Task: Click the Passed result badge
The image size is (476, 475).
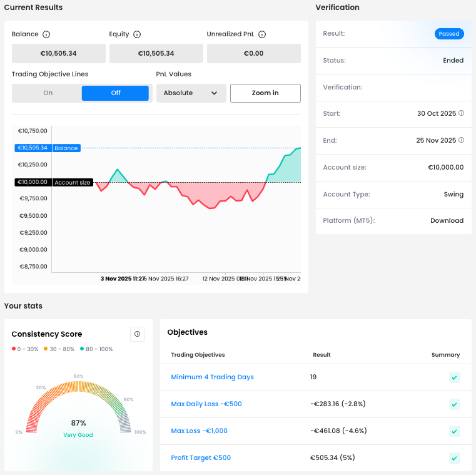Action: [449, 34]
